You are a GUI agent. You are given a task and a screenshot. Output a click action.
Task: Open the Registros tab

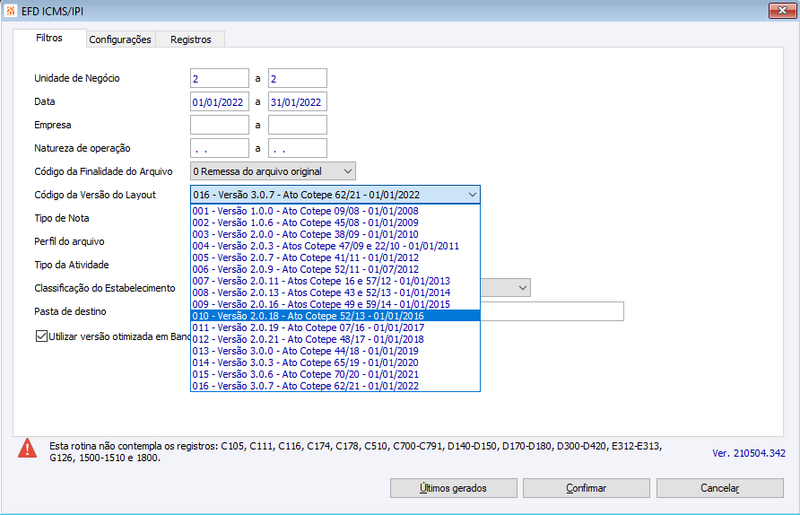pyautogui.click(x=190, y=39)
